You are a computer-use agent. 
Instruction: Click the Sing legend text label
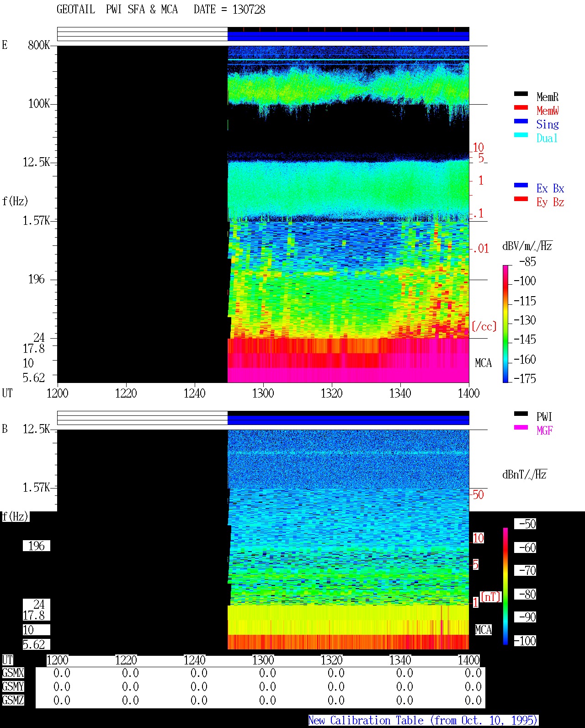click(x=548, y=125)
